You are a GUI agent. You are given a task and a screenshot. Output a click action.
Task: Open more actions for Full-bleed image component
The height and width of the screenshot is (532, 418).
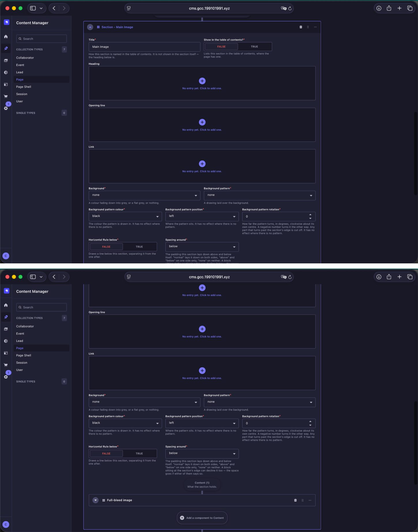310,500
